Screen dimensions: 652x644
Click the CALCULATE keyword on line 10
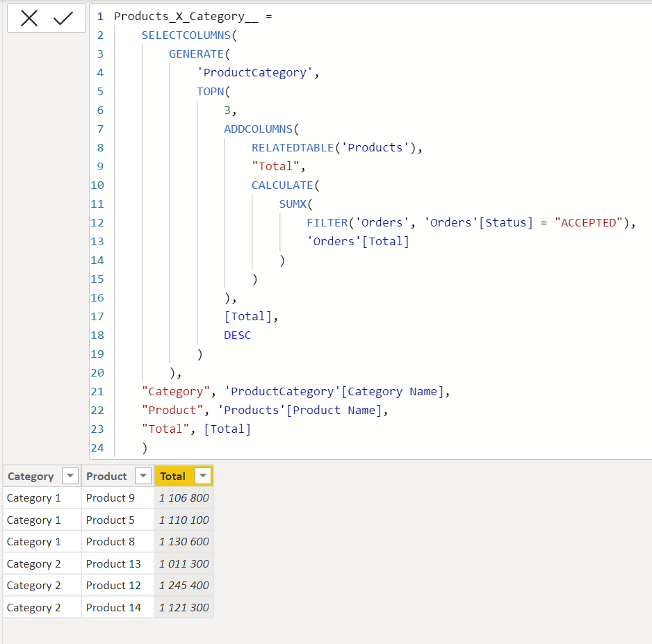pyautogui.click(x=282, y=185)
